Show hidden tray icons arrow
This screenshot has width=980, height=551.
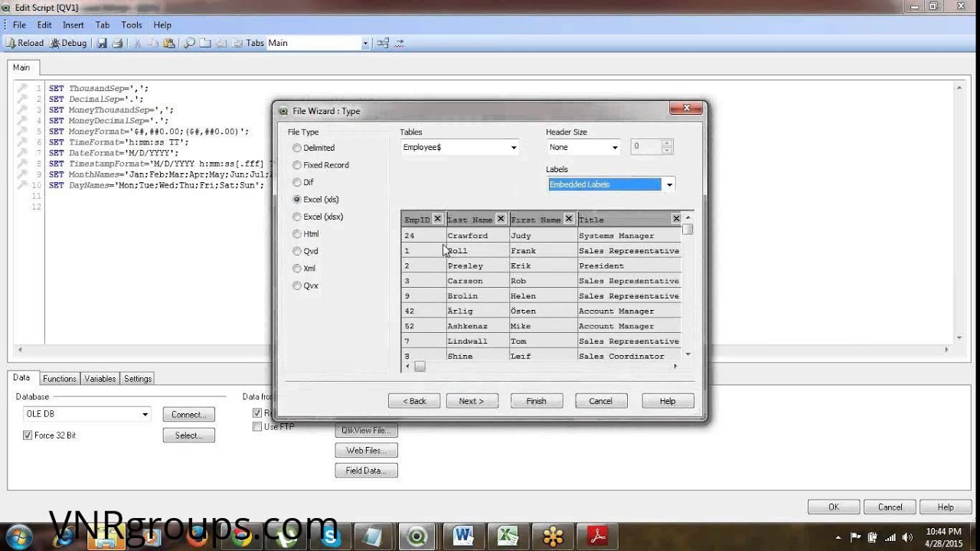[839, 537]
